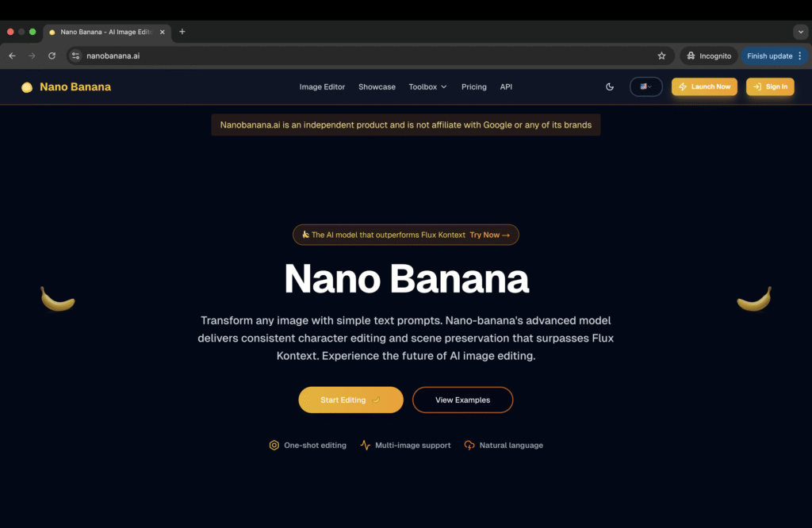Open the Image Editor nav item
This screenshot has height=528, width=812.
[x=322, y=87]
